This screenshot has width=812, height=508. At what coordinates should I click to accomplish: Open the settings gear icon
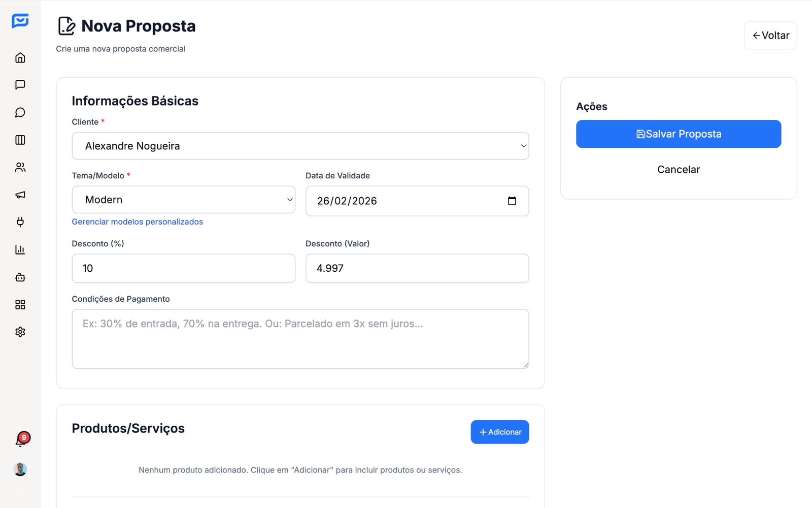tap(20, 332)
